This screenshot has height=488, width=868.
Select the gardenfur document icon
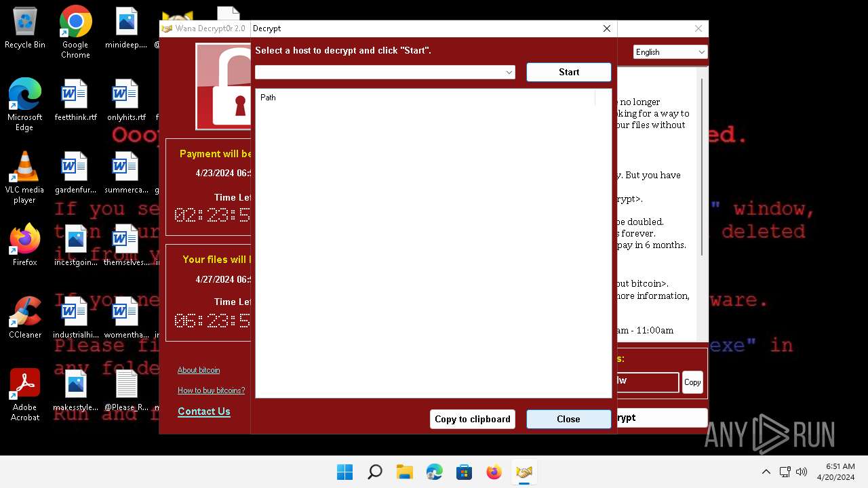pyautogui.click(x=75, y=174)
